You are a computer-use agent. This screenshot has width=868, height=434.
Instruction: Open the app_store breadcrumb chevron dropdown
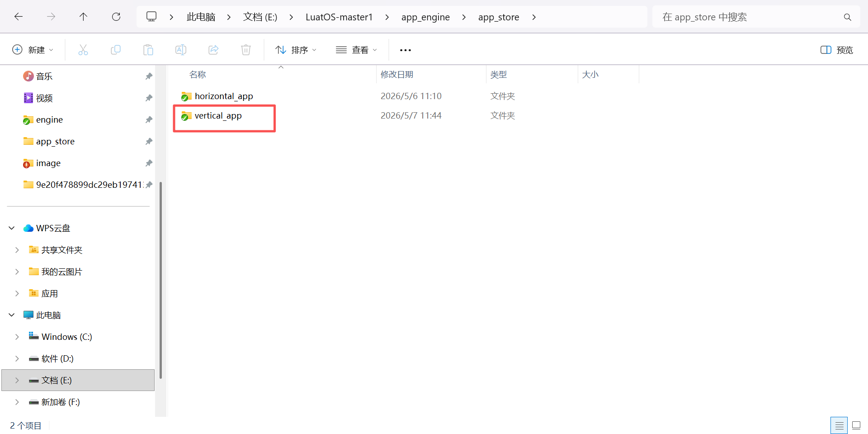[x=534, y=17]
